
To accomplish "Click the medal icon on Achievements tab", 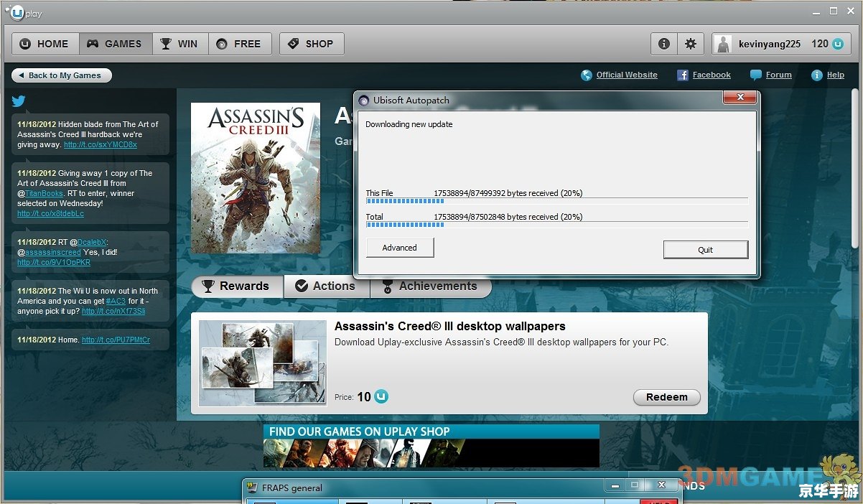I will 387,286.
